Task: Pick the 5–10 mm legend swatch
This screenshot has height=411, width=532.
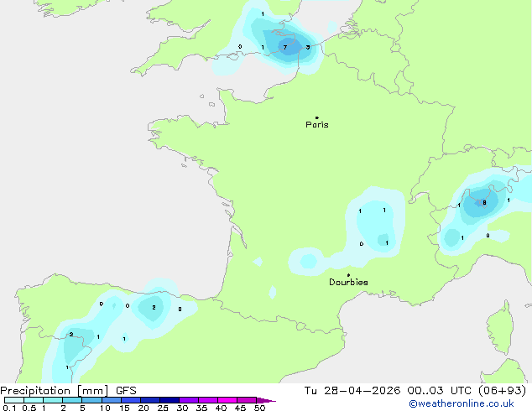Action: click(91, 400)
